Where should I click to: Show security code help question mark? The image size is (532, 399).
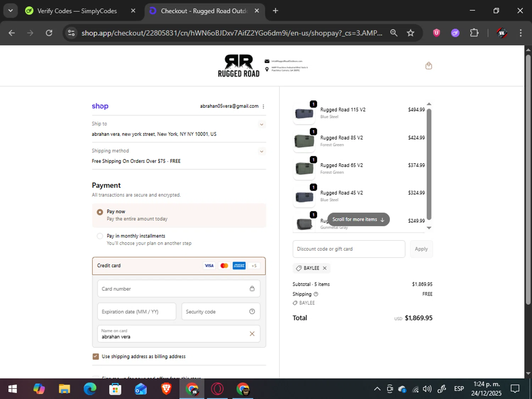252,311
